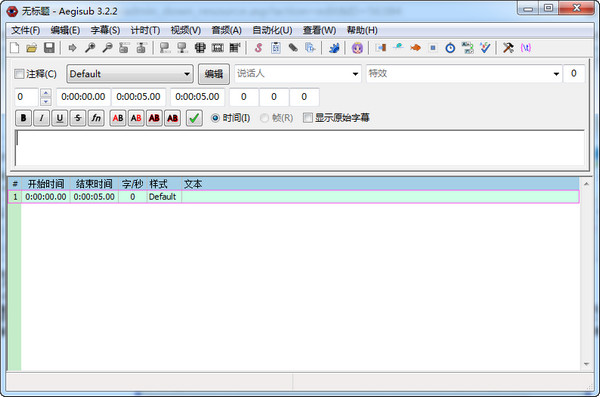Open the translation assistant icon
This screenshot has width=600, height=397.
pos(415,48)
